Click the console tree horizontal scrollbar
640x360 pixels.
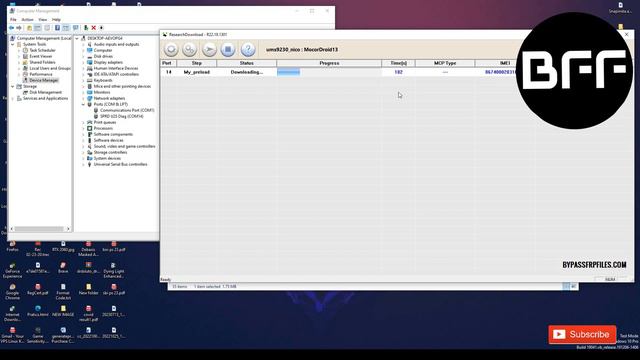click(40, 229)
